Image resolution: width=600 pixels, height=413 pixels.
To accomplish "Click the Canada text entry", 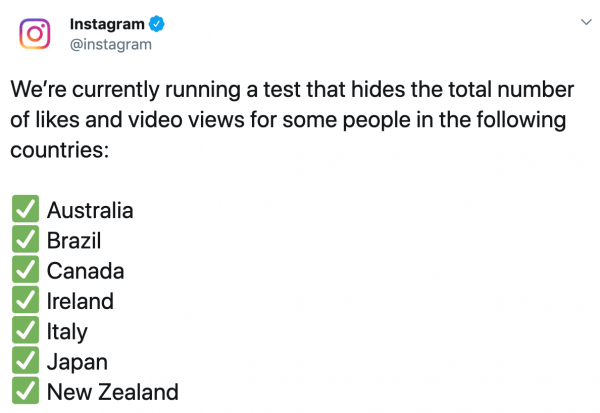I will tap(85, 271).
